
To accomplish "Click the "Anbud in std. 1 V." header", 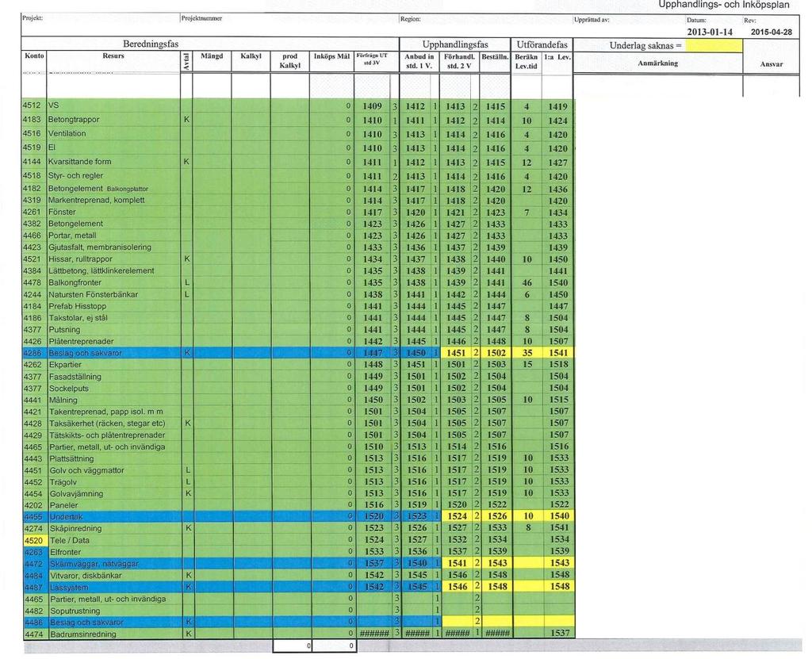I will [419, 61].
